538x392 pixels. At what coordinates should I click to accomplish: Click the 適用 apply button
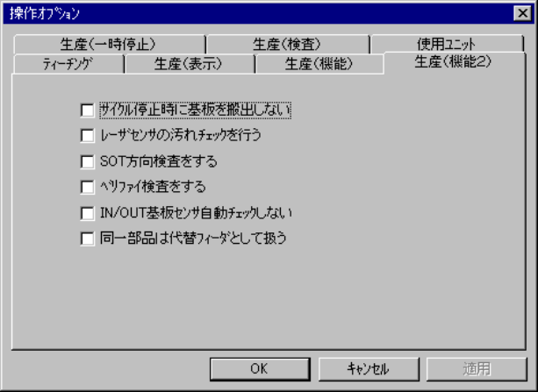(x=477, y=369)
